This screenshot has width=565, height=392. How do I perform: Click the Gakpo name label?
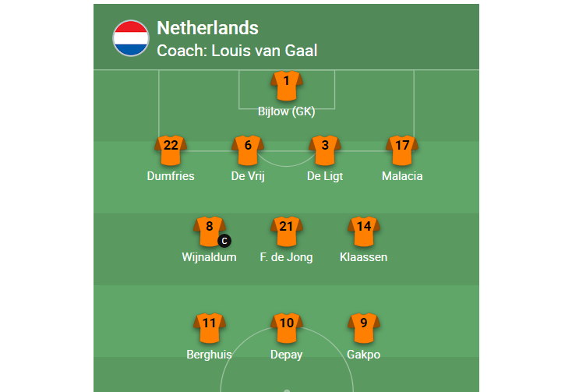pos(364,355)
